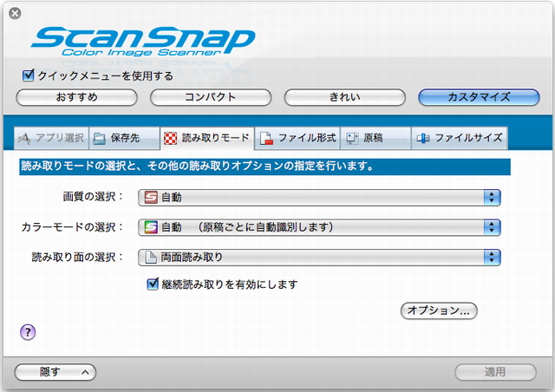Go to the ファイル形式 tab
555x392 pixels.
tap(297, 138)
